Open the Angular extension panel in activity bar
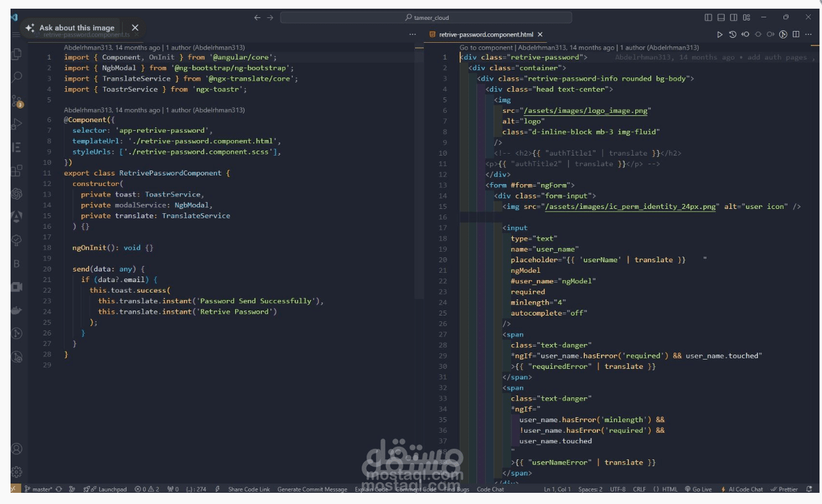Image resolution: width=822 pixels, height=504 pixels. [17, 216]
